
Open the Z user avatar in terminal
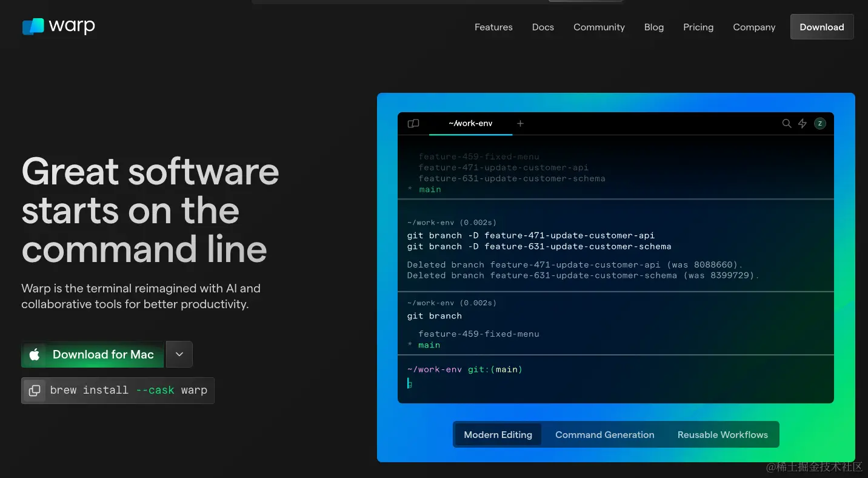[x=820, y=123]
